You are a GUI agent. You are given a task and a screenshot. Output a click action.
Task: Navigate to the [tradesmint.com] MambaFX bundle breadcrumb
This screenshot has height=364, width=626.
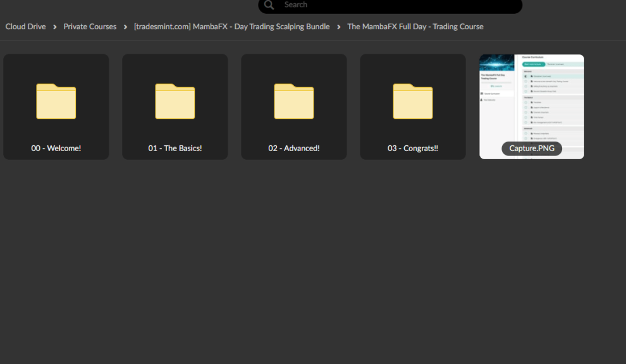tap(231, 27)
